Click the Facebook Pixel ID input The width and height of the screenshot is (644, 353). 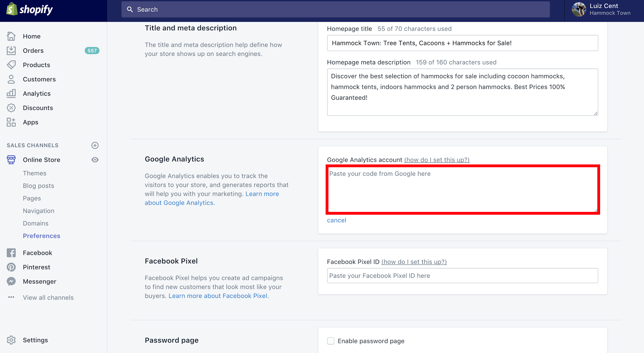(462, 276)
